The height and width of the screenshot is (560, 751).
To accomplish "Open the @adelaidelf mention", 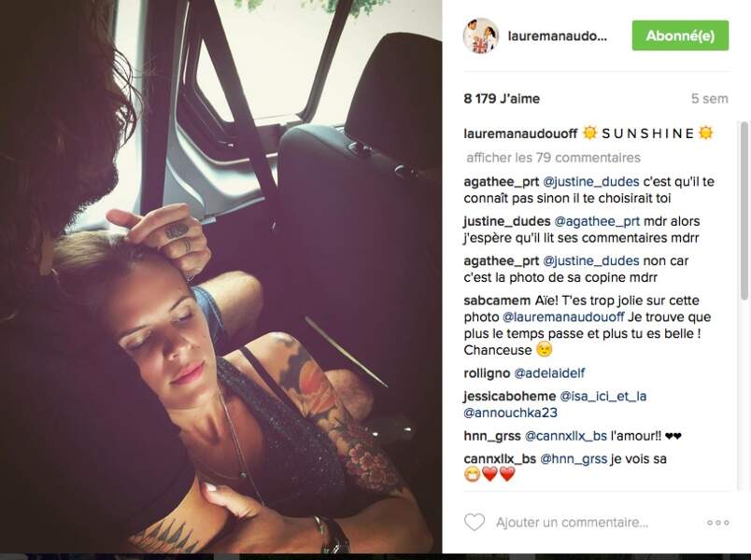I will (549, 372).
